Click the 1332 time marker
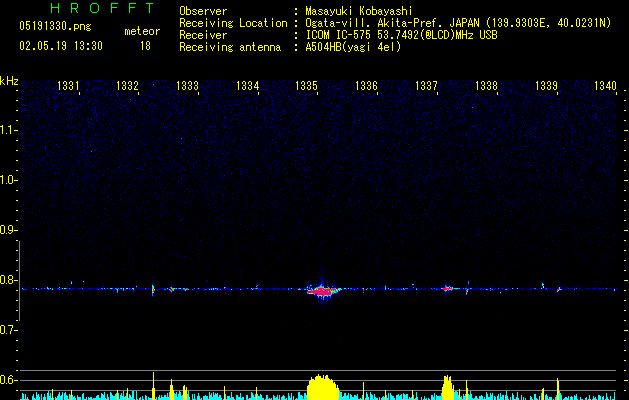The image size is (629, 400). (x=127, y=86)
